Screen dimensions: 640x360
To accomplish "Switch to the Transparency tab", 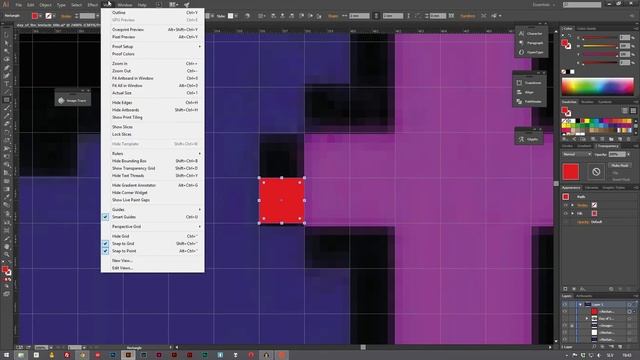I will pyautogui.click(x=607, y=146).
